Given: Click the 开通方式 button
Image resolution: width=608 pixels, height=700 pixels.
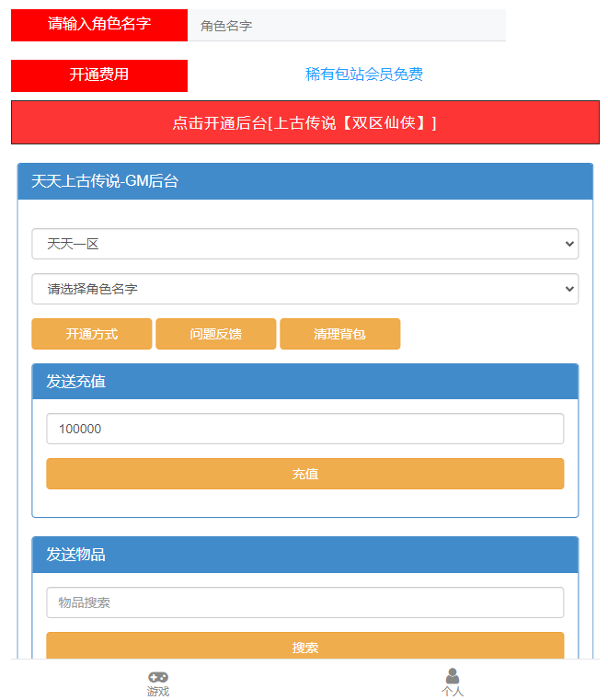Looking at the screenshot, I should (92, 334).
